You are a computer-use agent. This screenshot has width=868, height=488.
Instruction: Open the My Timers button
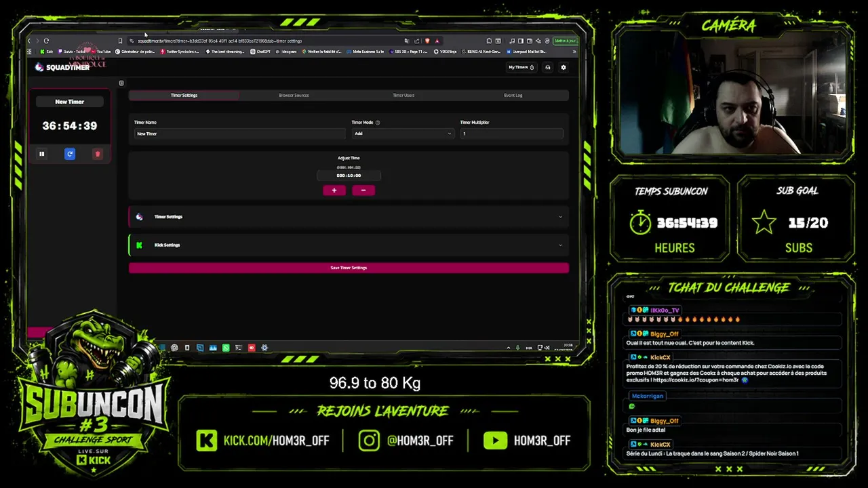click(521, 67)
